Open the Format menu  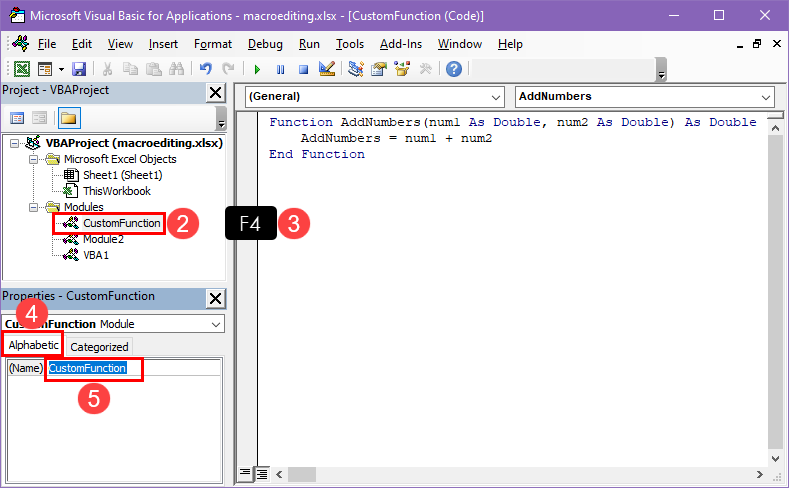pyautogui.click(x=213, y=44)
